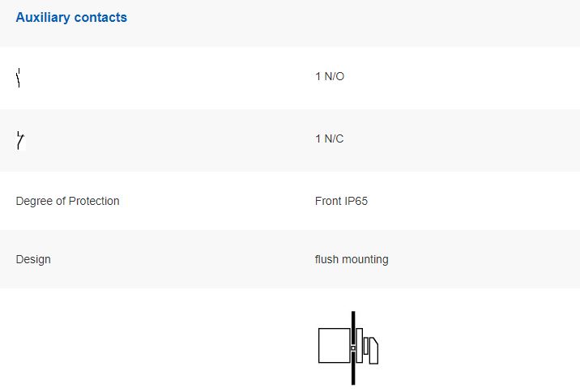This screenshot has height=392, width=580.
Task: Select the 1 N/O value text
Action: tap(330, 76)
